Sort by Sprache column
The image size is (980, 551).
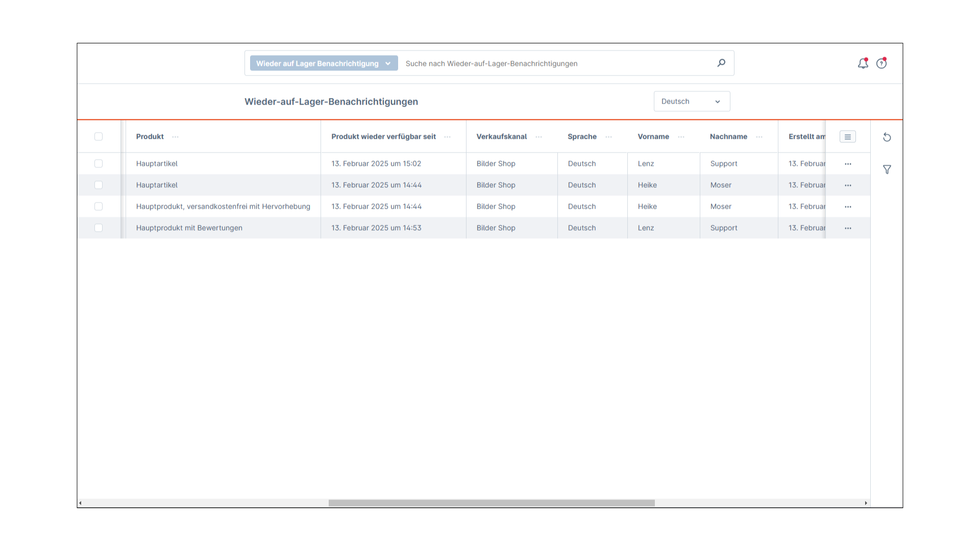coord(582,136)
